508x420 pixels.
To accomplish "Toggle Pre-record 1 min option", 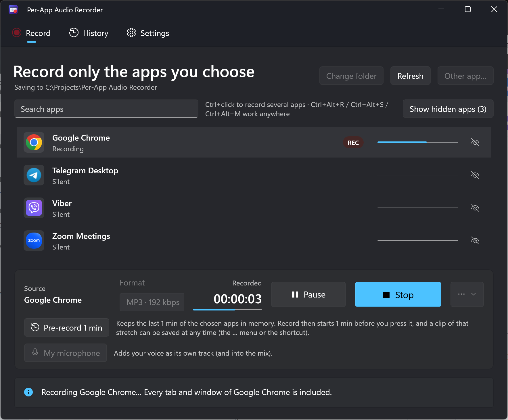I will (67, 327).
